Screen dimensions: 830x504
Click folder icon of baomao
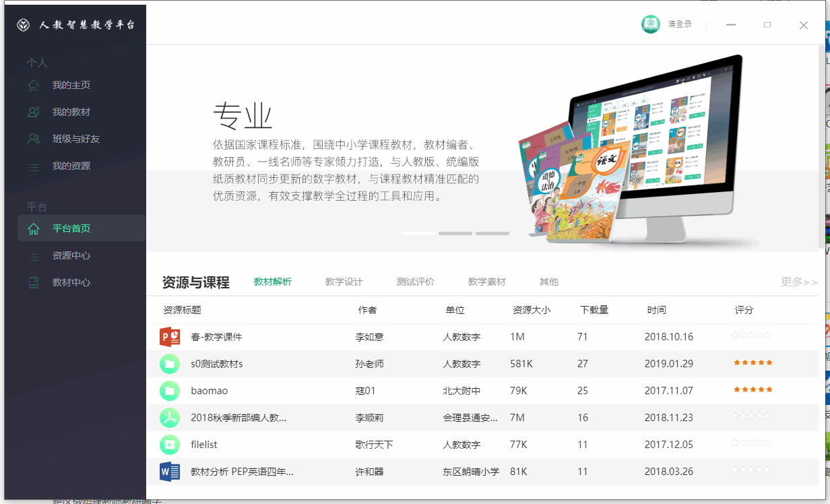click(170, 391)
